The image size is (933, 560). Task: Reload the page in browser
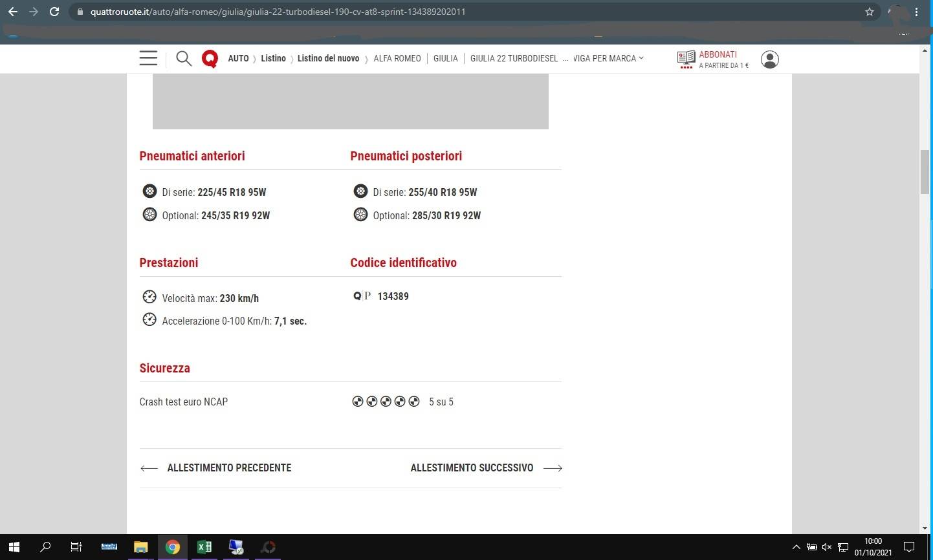(54, 12)
